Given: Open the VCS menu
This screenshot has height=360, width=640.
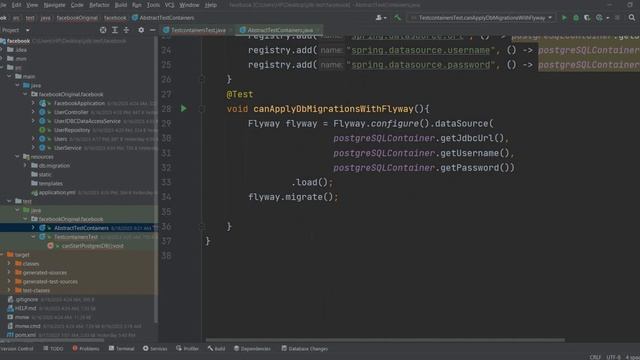Looking at the screenshot, I should pos(169,5).
